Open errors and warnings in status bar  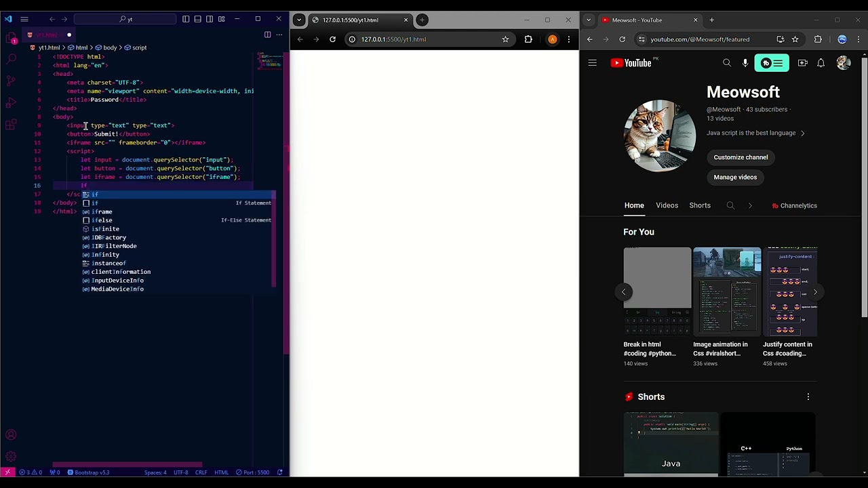click(31, 472)
